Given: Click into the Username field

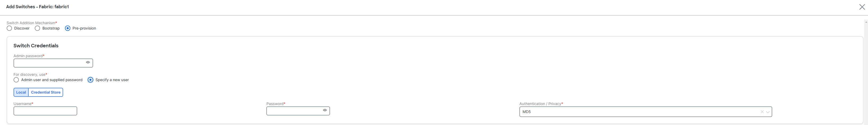Looking at the screenshot, I should coord(45,111).
